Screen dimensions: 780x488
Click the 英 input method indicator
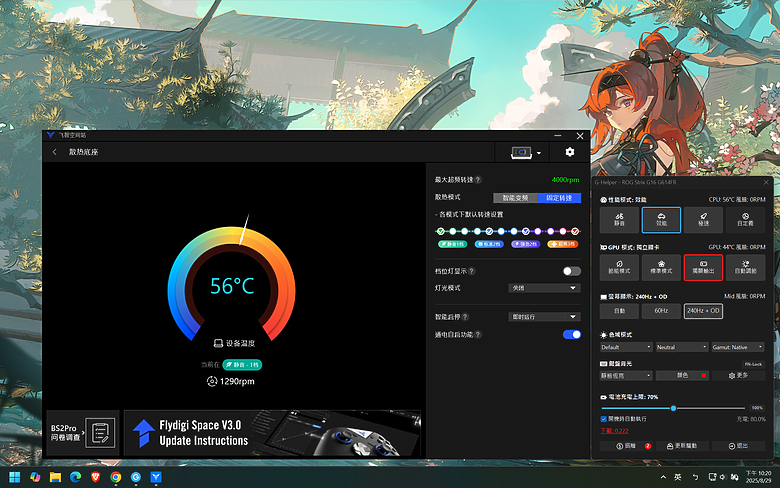coord(678,477)
